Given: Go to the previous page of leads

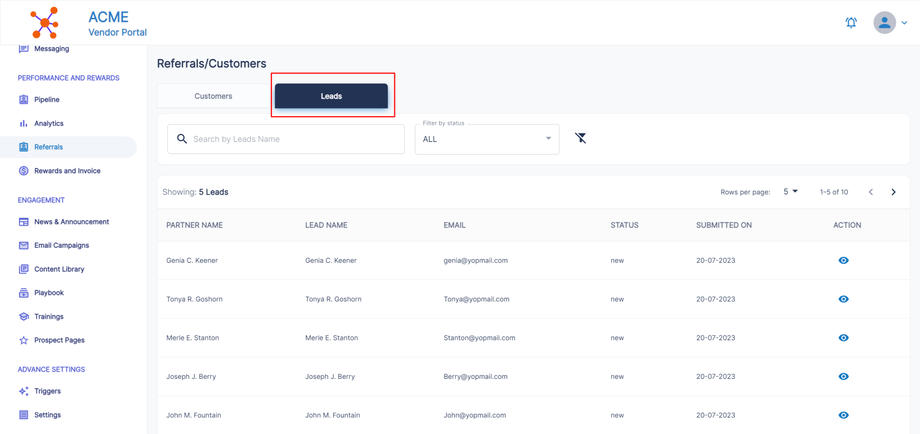Looking at the screenshot, I should click(x=871, y=192).
